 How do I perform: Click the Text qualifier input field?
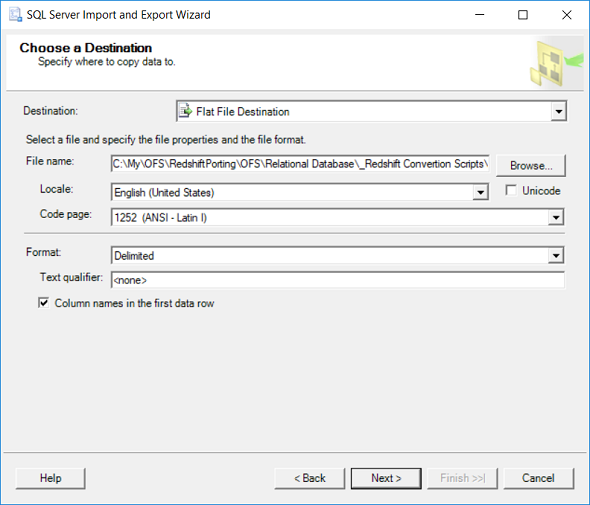[338, 280]
